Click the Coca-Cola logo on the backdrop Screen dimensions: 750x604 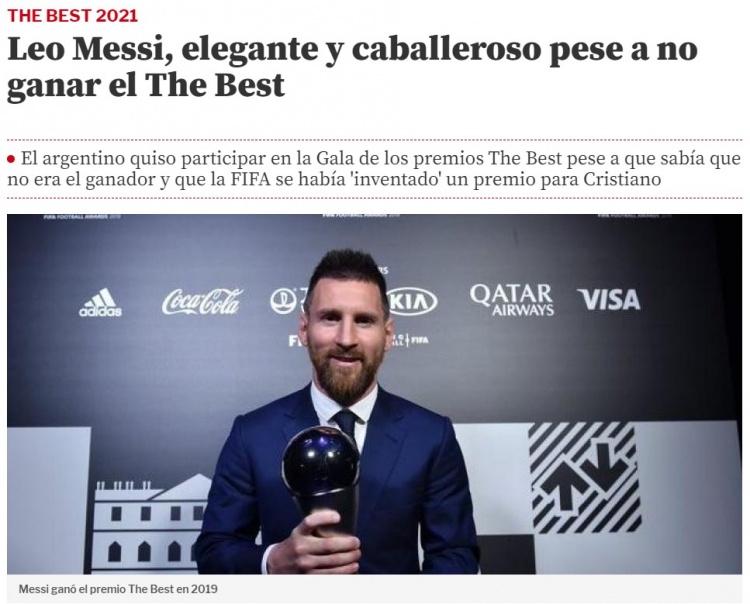(x=201, y=301)
